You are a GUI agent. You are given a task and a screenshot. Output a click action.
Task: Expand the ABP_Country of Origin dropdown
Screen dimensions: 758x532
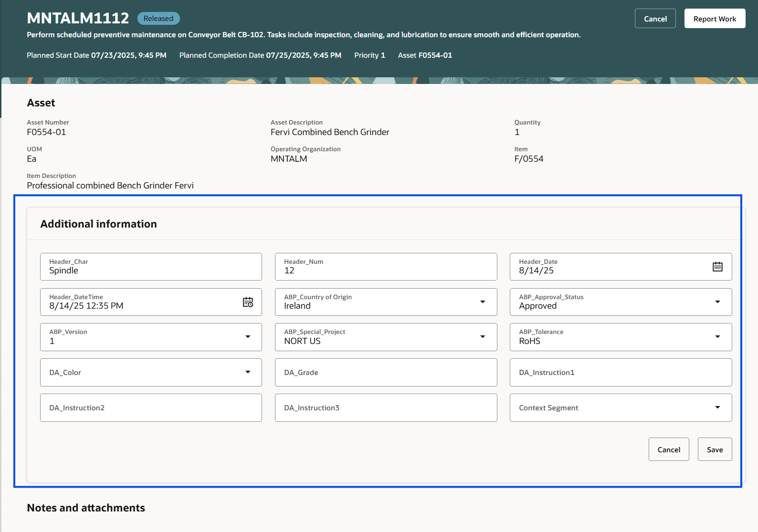[x=482, y=302]
